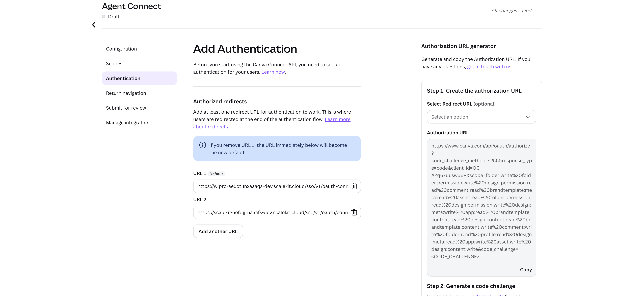The width and height of the screenshot is (644, 296).
Task: Follow the Learn how link
Action: 273,72
